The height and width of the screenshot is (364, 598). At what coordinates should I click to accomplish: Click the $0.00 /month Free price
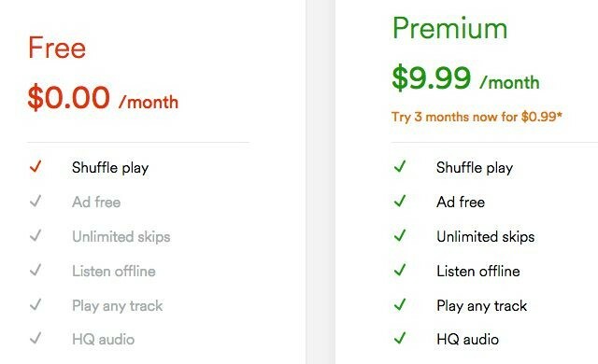coord(103,98)
